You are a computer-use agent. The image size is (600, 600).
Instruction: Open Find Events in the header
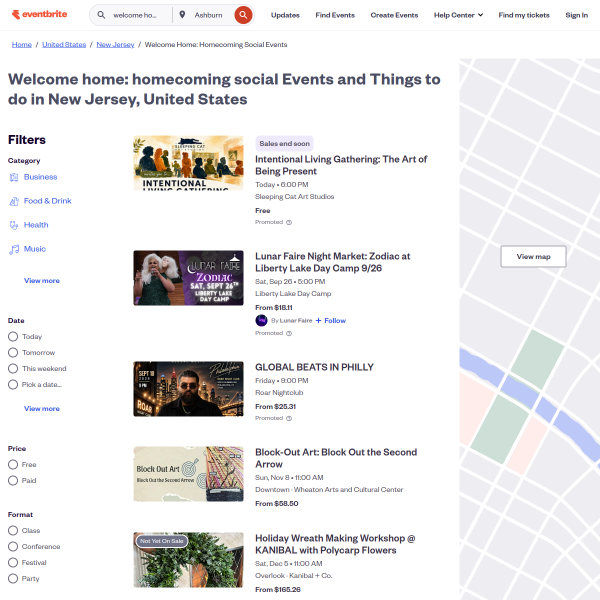pyautogui.click(x=335, y=15)
